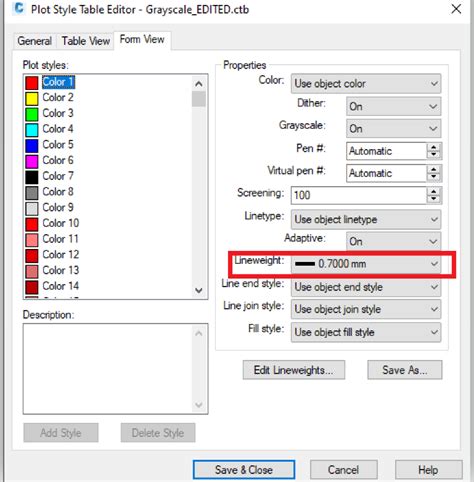Screen dimensions: 474x482
Task: Click the Edit Lineweights button
Action: (x=294, y=370)
